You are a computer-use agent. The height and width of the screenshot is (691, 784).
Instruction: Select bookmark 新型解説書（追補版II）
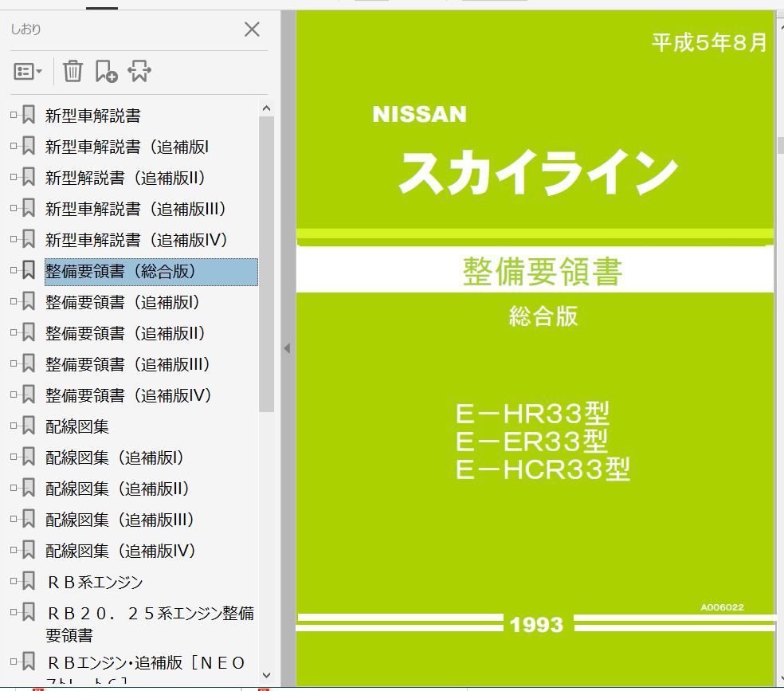point(126,178)
